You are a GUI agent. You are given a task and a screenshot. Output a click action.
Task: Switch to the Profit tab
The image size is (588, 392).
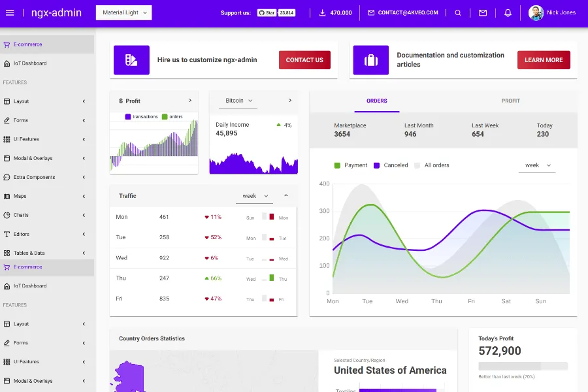click(x=510, y=101)
